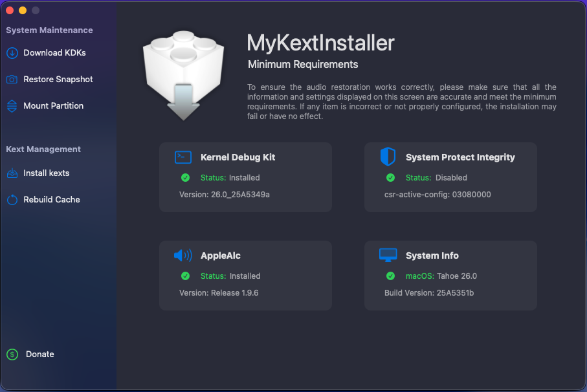Screen dimensions: 587x392
Task: Click the green checkmark in AppleAlc card
Action: pyautogui.click(x=185, y=276)
